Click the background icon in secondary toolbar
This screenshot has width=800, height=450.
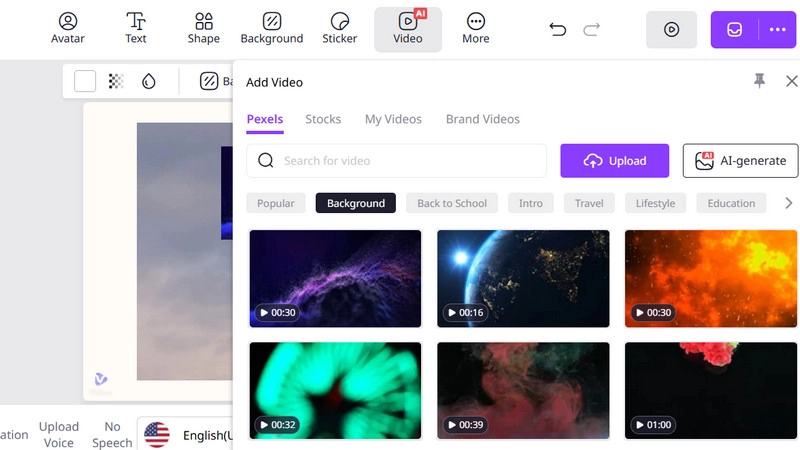pos(209,81)
